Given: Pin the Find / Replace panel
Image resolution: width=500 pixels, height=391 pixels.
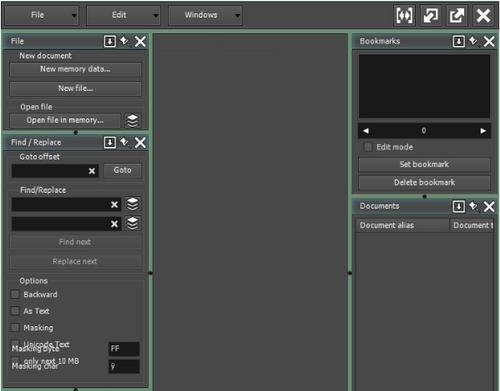Looking at the screenshot, I should tap(125, 142).
